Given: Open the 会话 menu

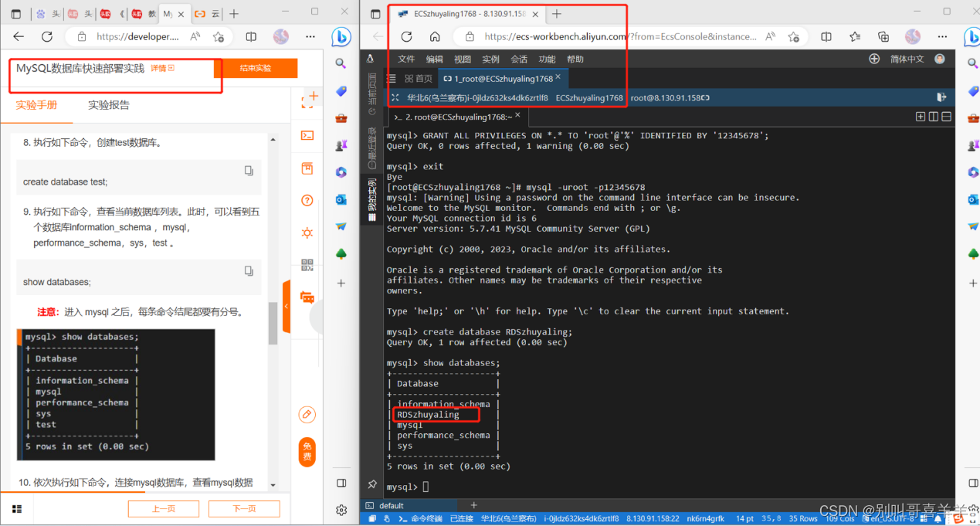Looking at the screenshot, I should point(519,59).
